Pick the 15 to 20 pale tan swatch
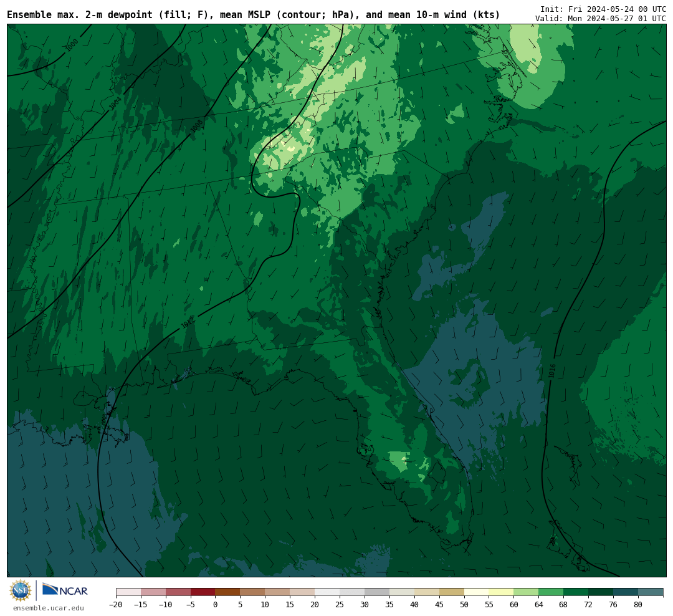This screenshot has width=673, height=616. (303, 592)
